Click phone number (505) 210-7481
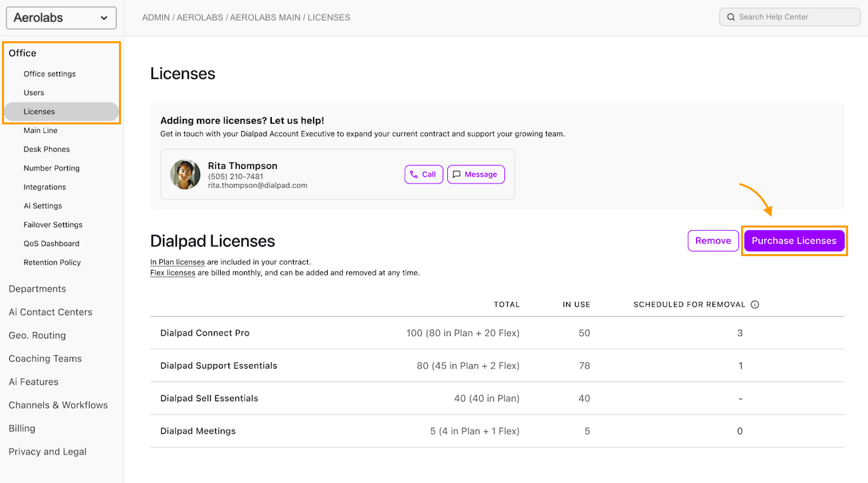Viewport: 868px width, 483px height. [235, 176]
